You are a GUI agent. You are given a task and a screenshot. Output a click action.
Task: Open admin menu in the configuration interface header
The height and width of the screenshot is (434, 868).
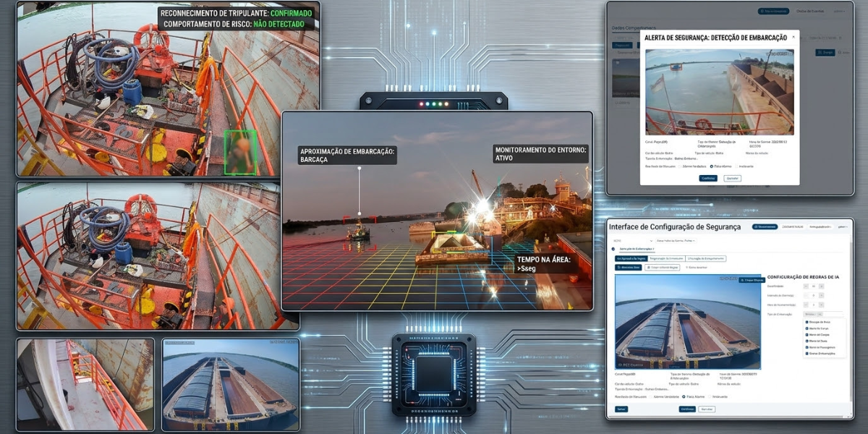[x=841, y=227]
